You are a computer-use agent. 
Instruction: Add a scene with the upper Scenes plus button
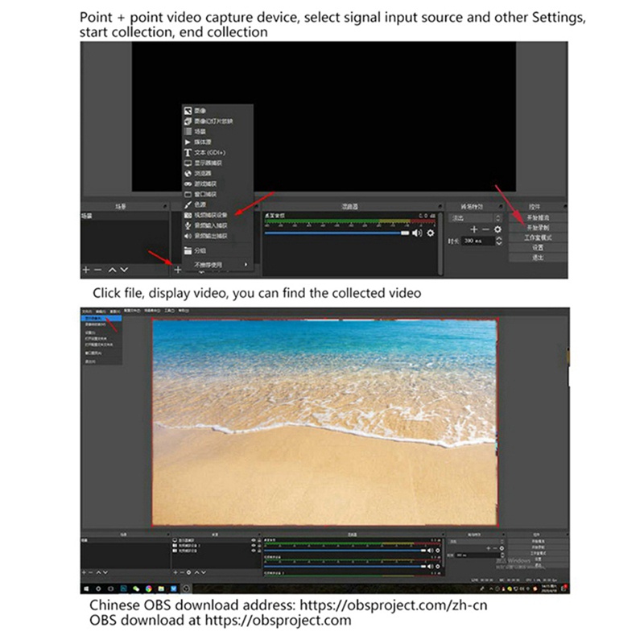point(86,270)
